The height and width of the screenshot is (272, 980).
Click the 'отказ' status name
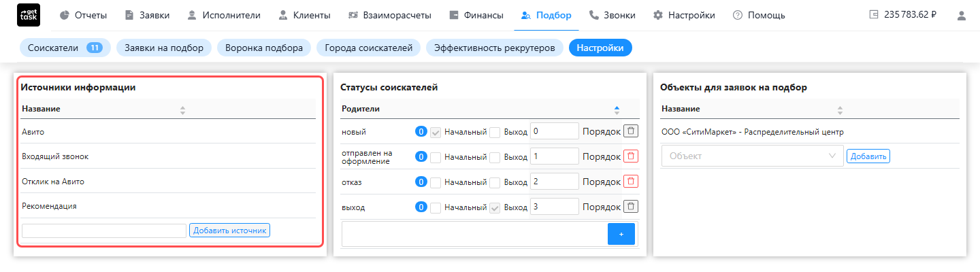click(x=351, y=182)
